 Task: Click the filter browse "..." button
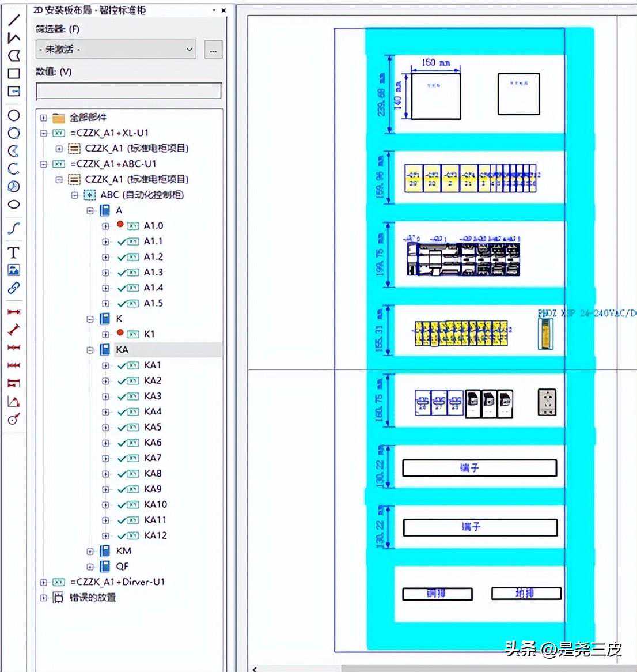(x=213, y=50)
